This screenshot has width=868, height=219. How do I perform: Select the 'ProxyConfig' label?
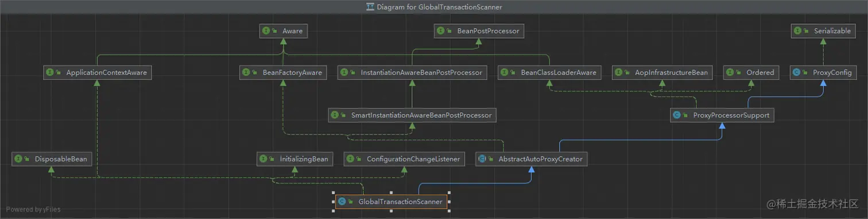click(833, 72)
